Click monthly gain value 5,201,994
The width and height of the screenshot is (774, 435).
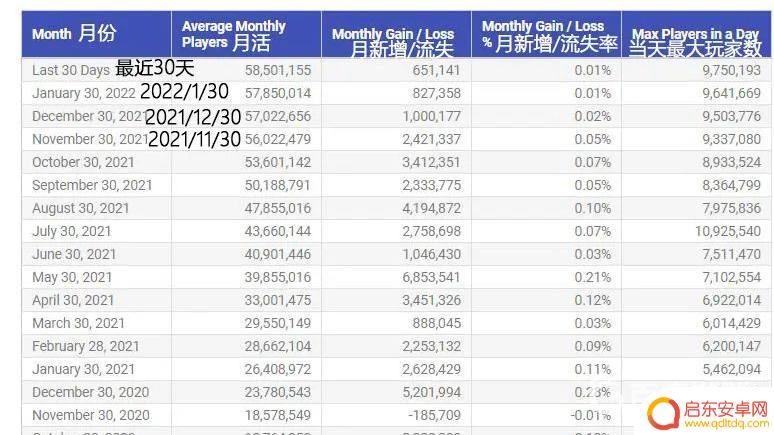pyautogui.click(x=432, y=392)
